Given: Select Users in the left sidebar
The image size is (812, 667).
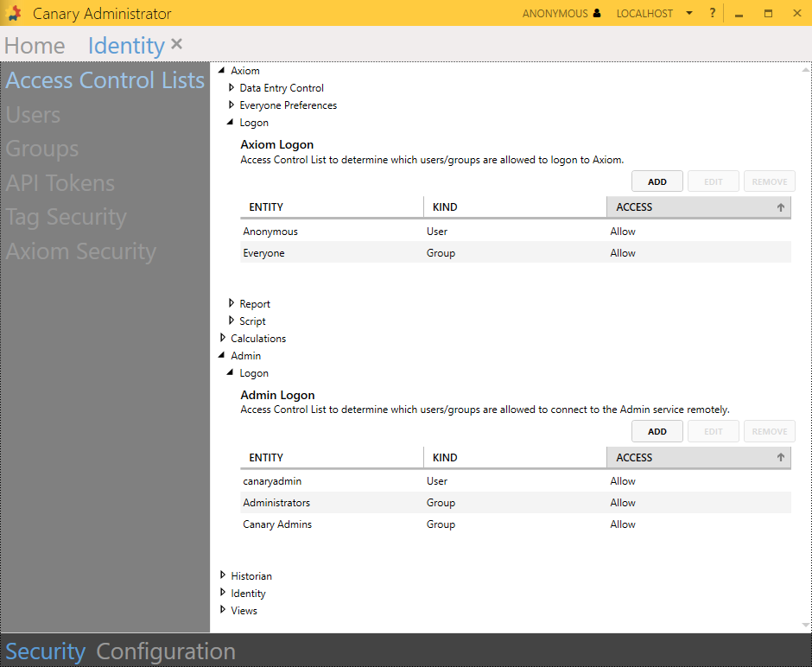Looking at the screenshot, I should click(34, 115).
